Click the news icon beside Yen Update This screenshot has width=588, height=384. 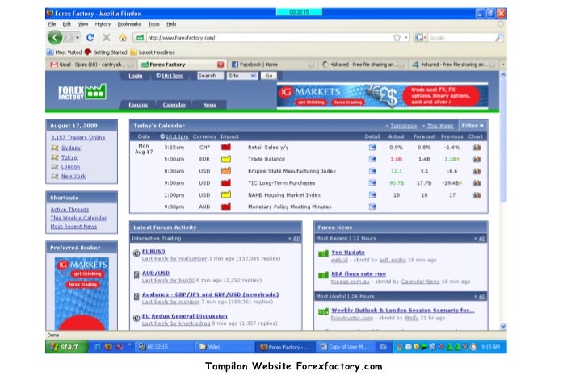(323, 253)
